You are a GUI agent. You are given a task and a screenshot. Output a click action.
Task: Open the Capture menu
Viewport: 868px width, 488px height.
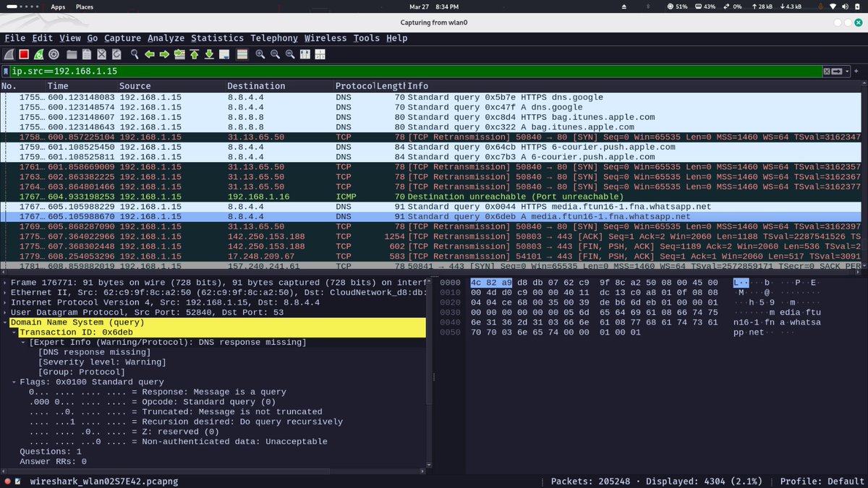[x=122, y=38]
